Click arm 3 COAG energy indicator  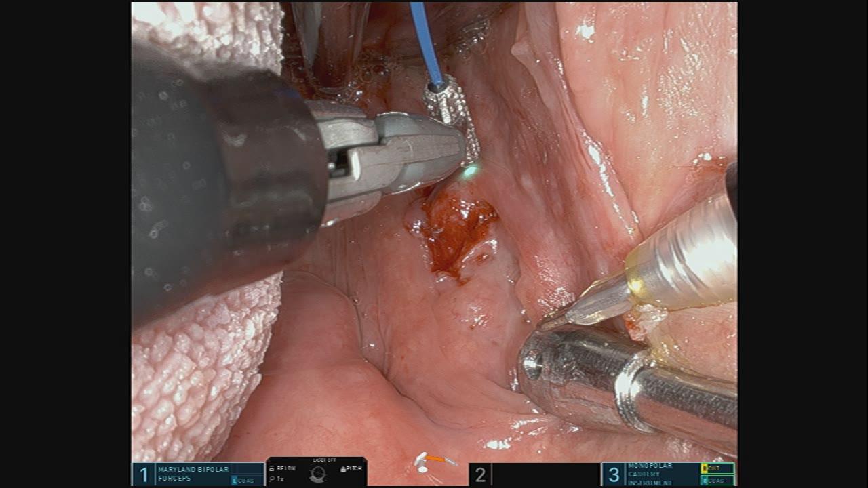click(x=717, y=481)
